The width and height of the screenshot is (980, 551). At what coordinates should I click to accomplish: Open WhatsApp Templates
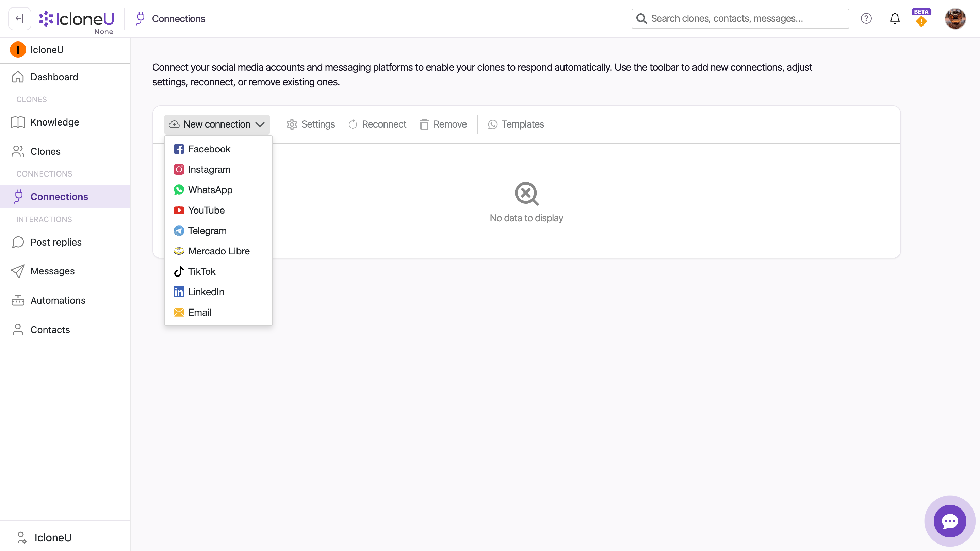pos(516,124)
